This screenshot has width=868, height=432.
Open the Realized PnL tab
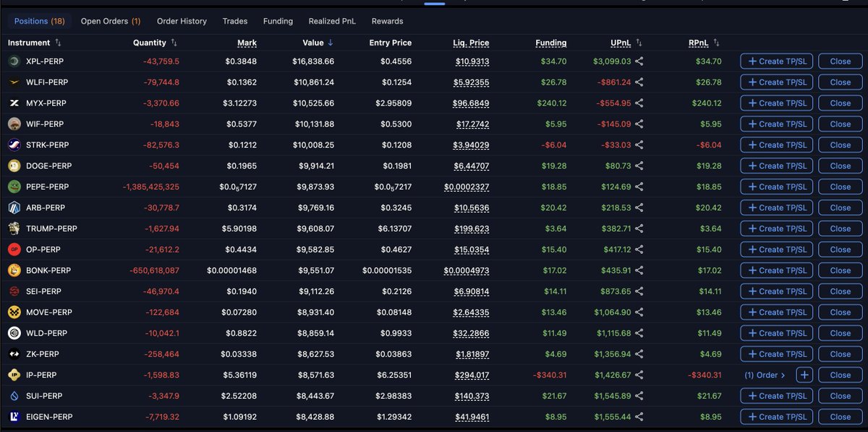coord(332,21)
